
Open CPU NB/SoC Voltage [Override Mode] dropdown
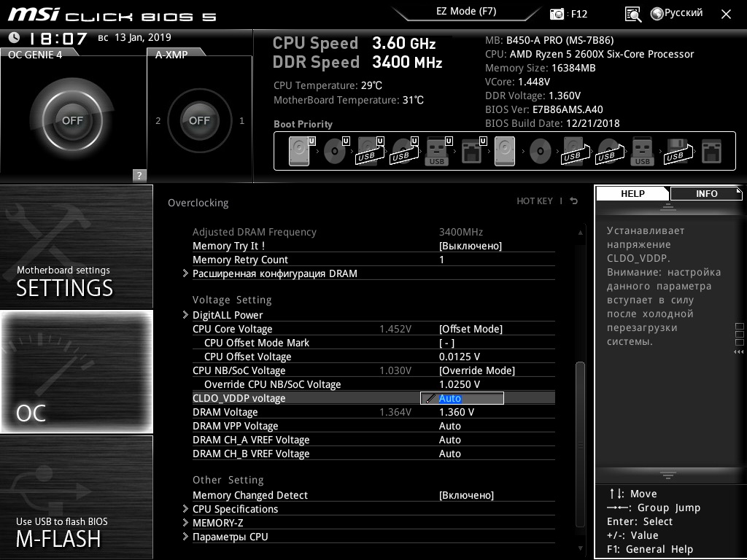(x=477, y=370)
